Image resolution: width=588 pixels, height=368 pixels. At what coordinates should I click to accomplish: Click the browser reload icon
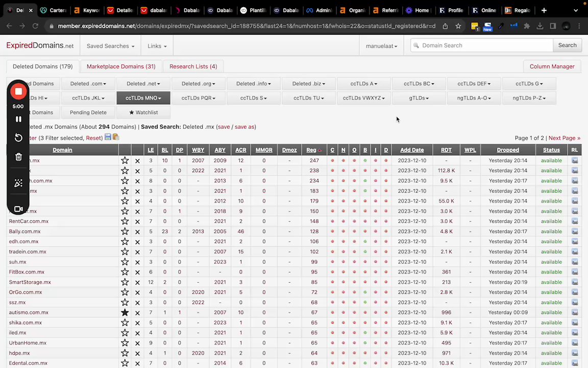pos(35,26)
